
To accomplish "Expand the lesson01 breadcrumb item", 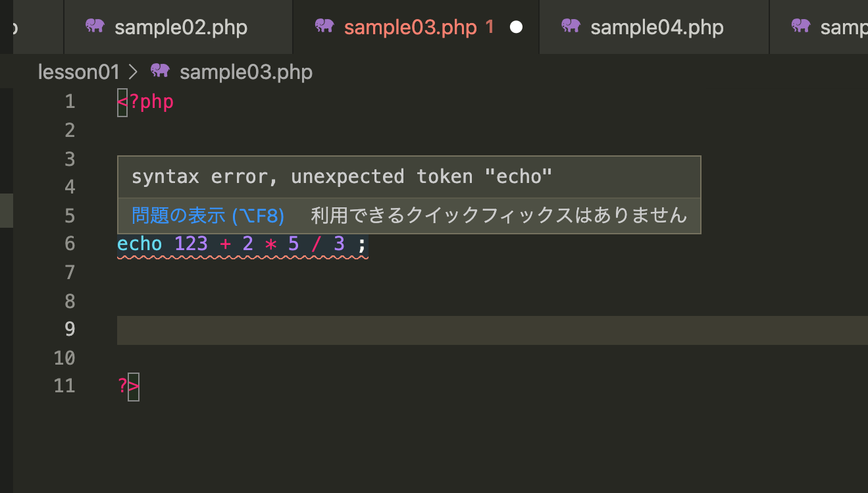I will click(78, 71).
